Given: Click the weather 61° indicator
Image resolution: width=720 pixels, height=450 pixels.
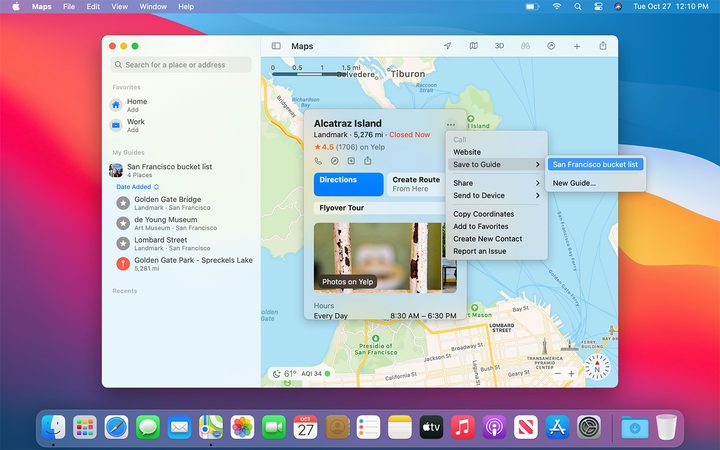Looking at the screenshot, I should click(x=285, y=374).
